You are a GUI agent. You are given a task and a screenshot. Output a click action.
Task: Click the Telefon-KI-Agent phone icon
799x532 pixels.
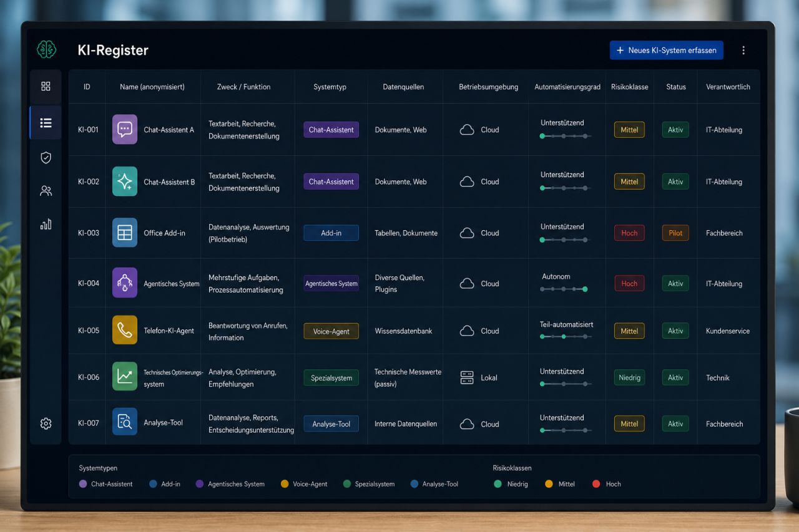pyautogui.click(x=125, y=331)
